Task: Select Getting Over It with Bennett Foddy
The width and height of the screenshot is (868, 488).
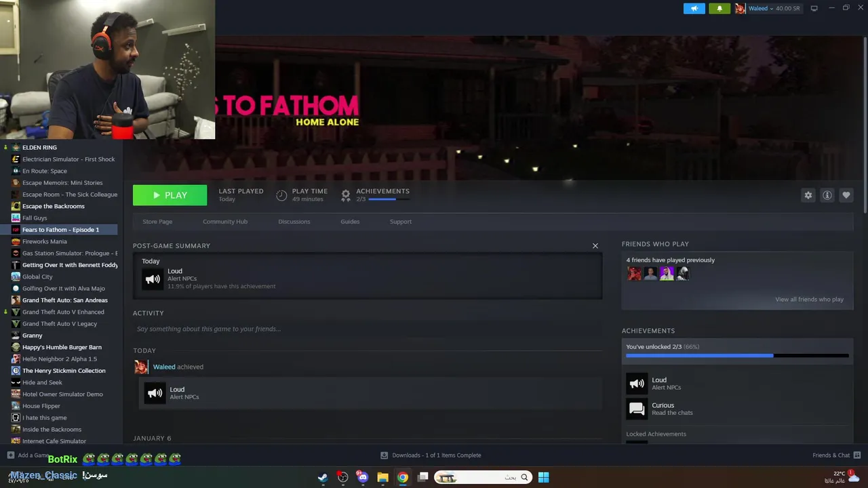Action: pyautogui.click(x=70, y=265)
